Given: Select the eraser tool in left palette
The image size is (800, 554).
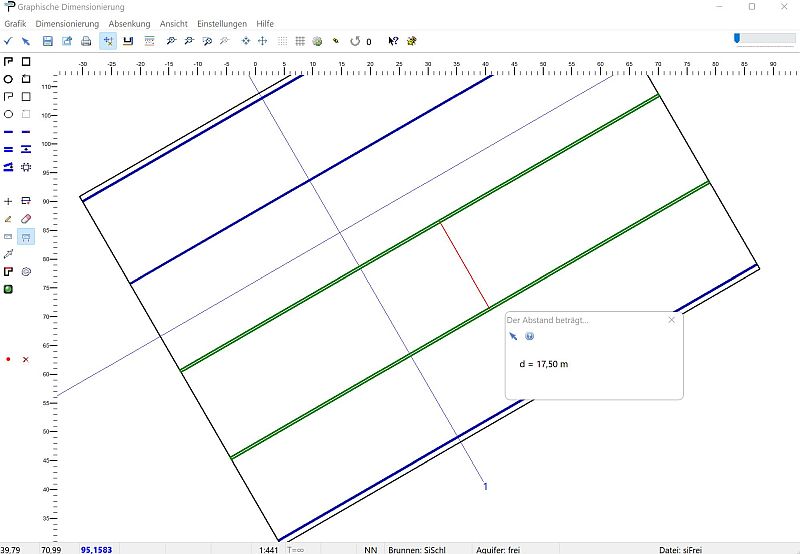Looking at the screenshot, I should [26, 218].
